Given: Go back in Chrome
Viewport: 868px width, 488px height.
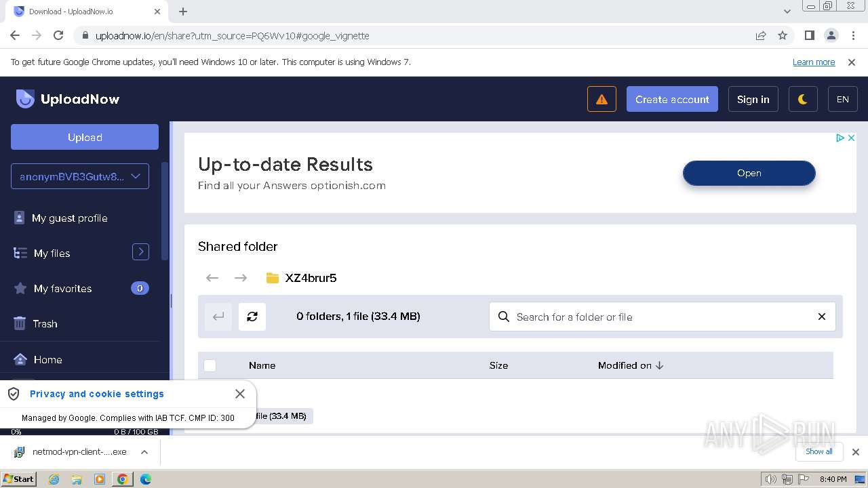Looking at the screenshot, I should (15, 35).
